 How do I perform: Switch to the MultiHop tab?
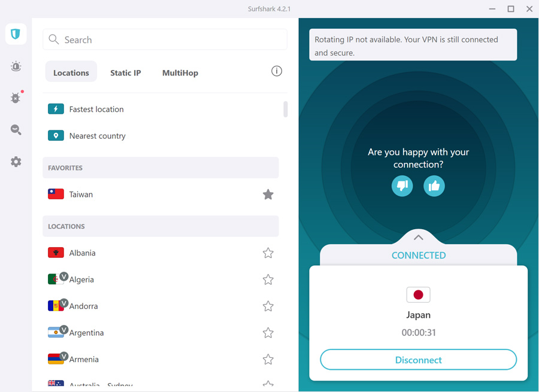(x=180, y=73)
